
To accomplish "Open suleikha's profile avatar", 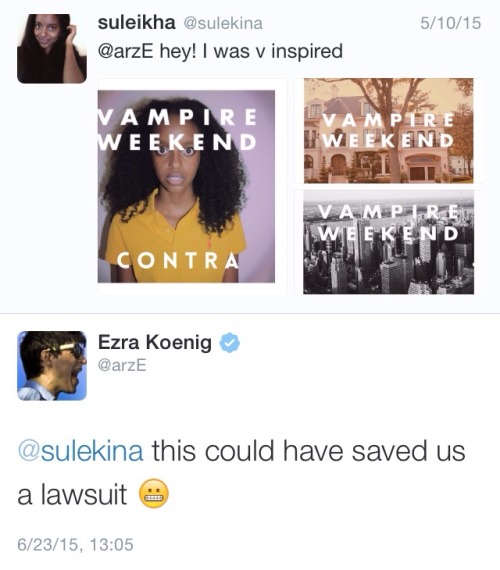I will [x=52, y=49].
